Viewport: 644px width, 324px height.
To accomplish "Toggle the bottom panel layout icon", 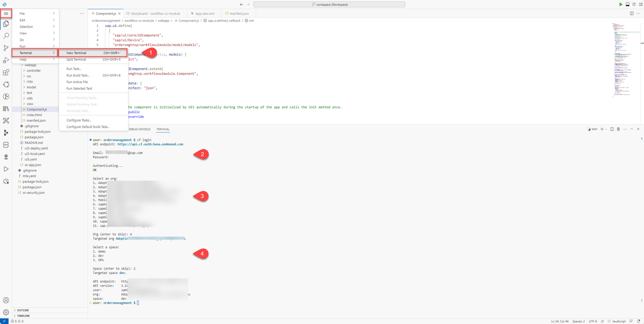I will point(627,4).
